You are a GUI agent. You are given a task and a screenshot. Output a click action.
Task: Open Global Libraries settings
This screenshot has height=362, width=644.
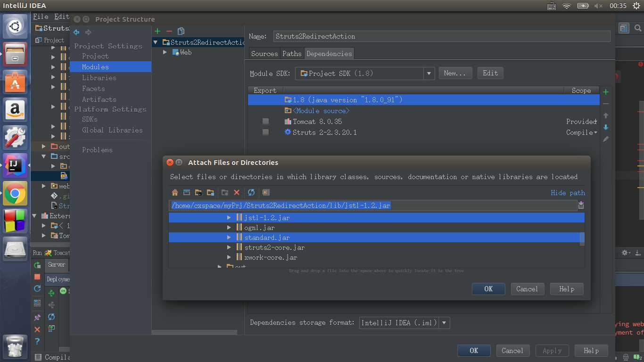coord(112,130)
